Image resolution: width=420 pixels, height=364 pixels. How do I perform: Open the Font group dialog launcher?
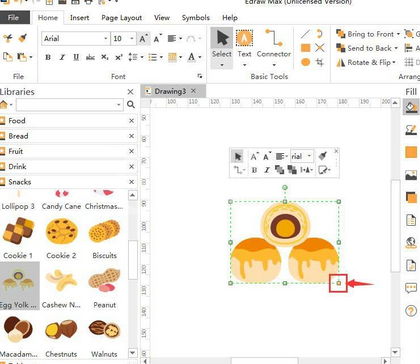[200, 76]
